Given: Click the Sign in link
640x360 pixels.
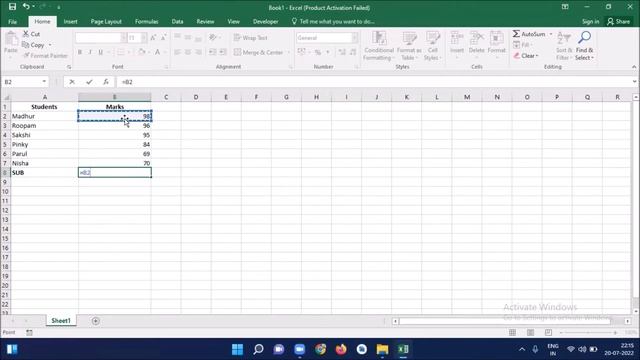Looking at the screenshot, I should [x=590, y=22].
